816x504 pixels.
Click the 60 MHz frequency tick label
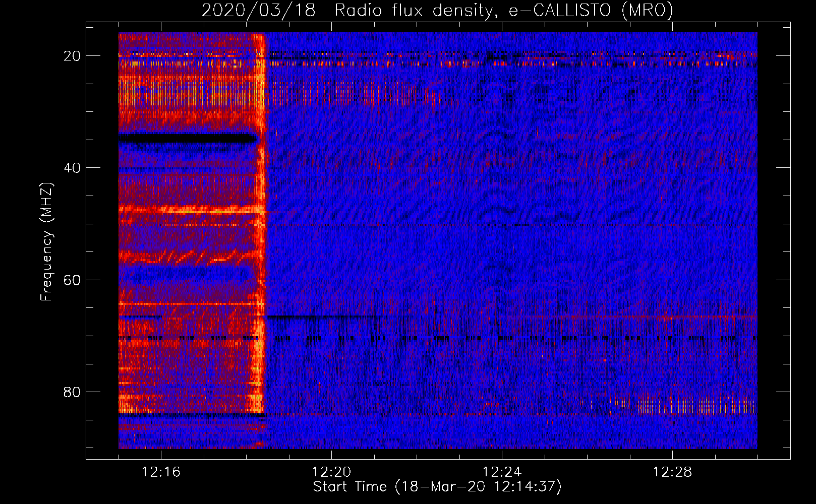click(72, 280)
